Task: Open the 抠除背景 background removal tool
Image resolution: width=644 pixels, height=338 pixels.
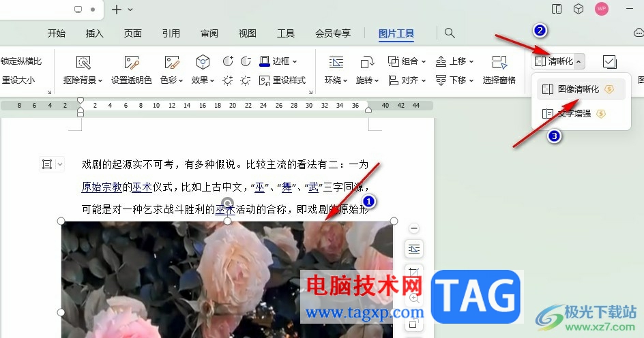Action: (x=83, y=70)
